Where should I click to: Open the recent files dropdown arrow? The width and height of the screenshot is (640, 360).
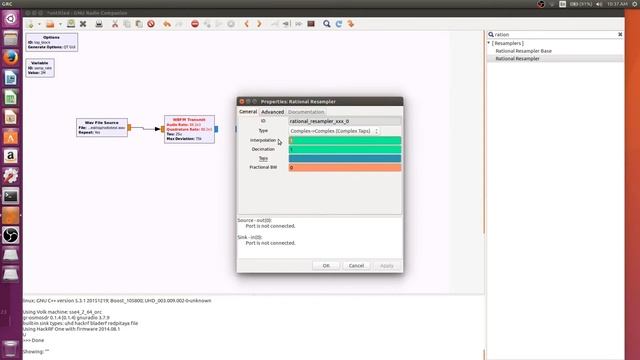click(60, 24)
